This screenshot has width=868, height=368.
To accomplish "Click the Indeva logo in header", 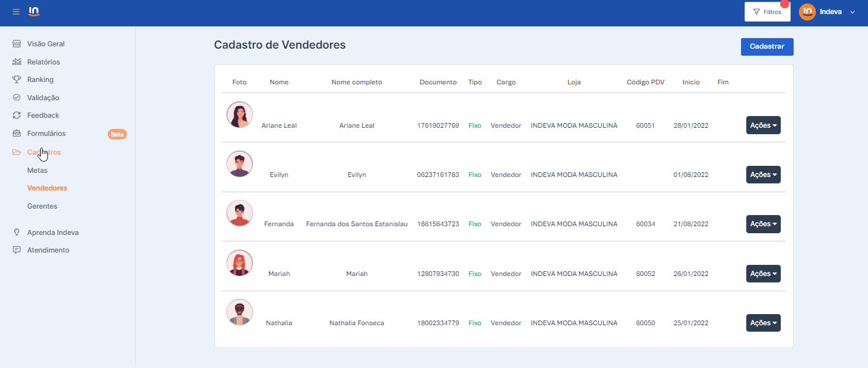I will (x=34, y=12).
